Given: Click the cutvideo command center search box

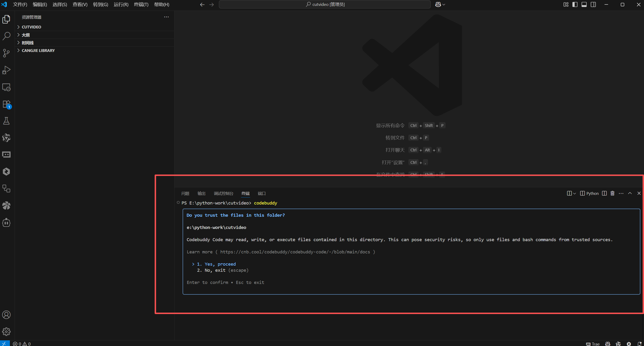Looking at the screenshot, I should (325, 4).
